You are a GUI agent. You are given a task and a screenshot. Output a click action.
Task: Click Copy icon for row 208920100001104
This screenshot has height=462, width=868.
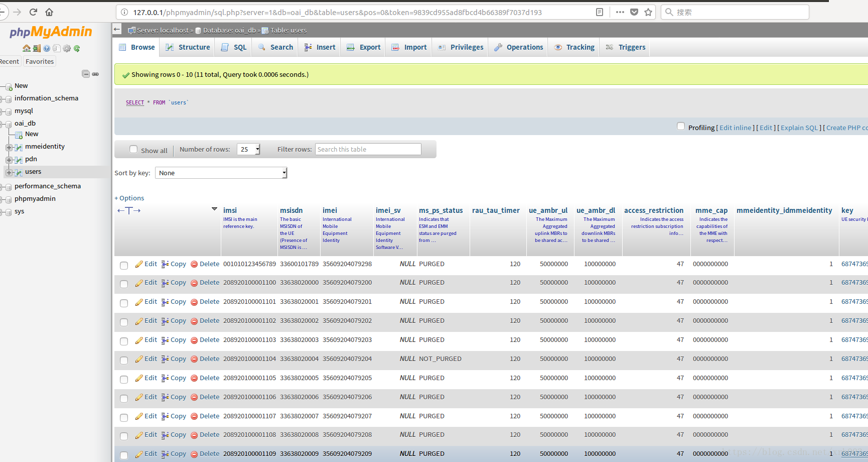point(165,359)
